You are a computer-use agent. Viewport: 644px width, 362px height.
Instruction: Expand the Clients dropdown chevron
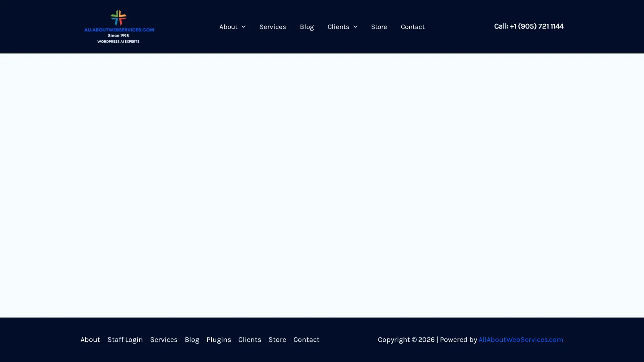coord(355,27)
